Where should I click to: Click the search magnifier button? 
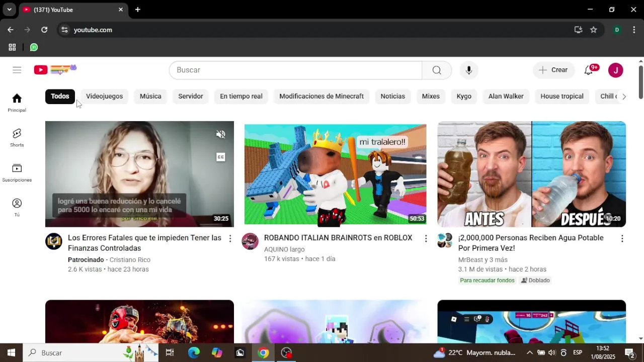point(437,70)
